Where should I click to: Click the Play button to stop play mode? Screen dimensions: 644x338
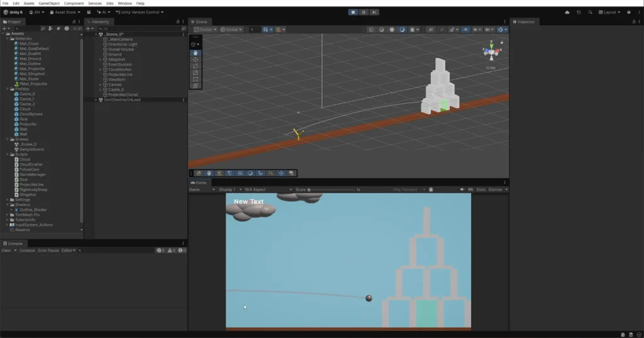[x=353, y=13]
